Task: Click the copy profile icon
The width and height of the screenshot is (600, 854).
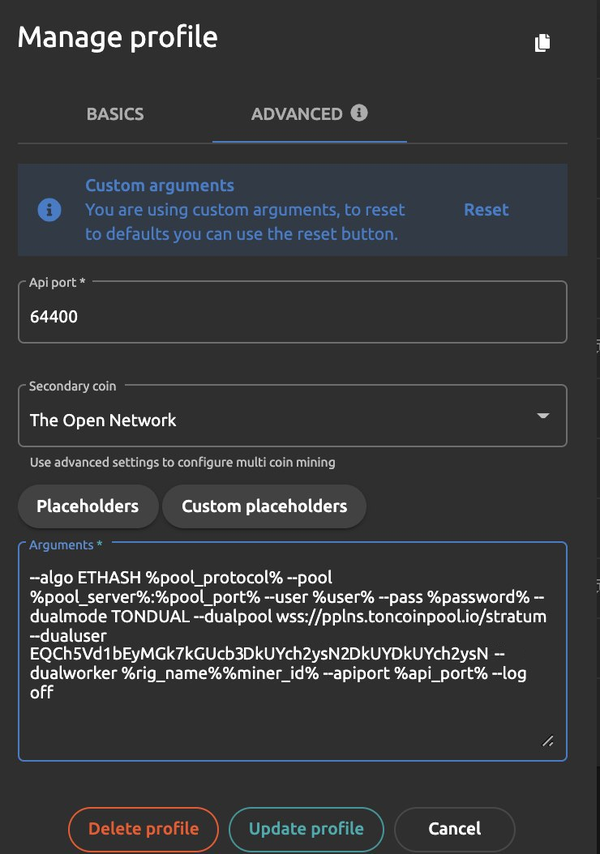Action: pos(542,42)
